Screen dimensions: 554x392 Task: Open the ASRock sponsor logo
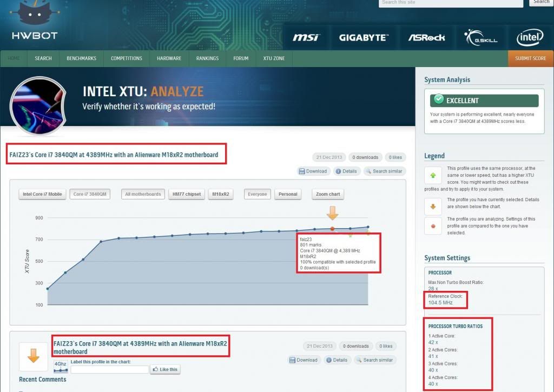[x=426, y=37]
